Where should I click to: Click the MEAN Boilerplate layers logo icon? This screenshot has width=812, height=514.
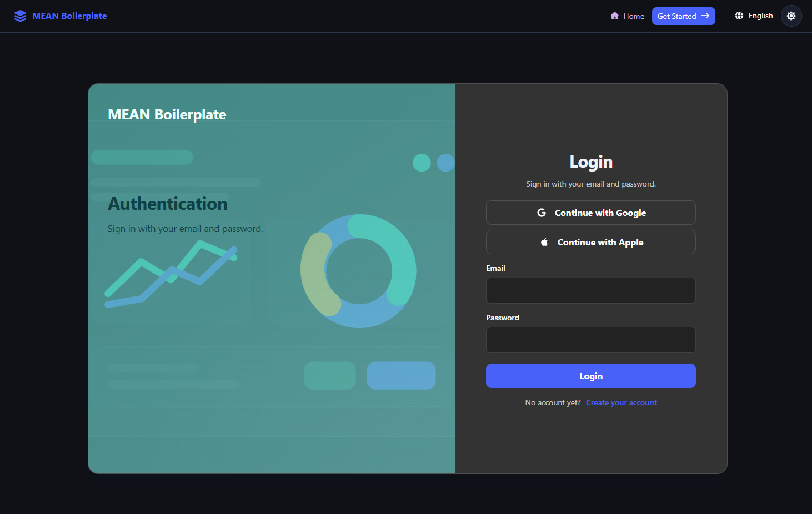point(20,16)
